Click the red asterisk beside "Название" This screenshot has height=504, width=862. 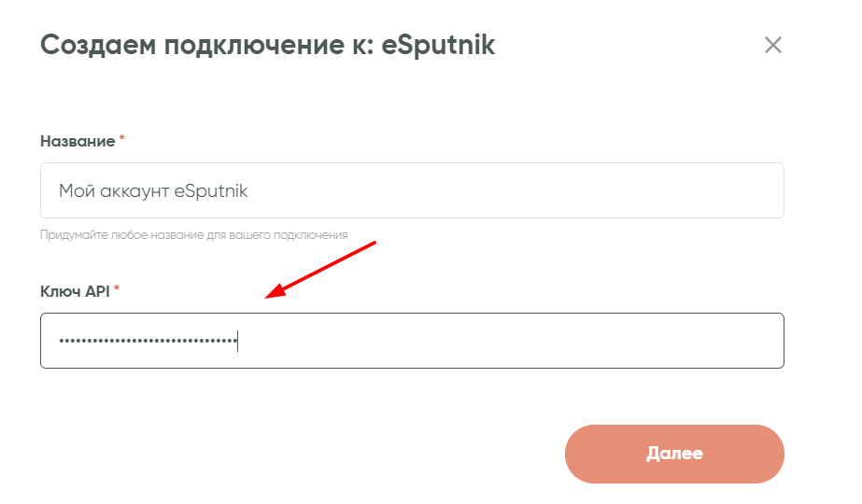click(x=121, y=140)
